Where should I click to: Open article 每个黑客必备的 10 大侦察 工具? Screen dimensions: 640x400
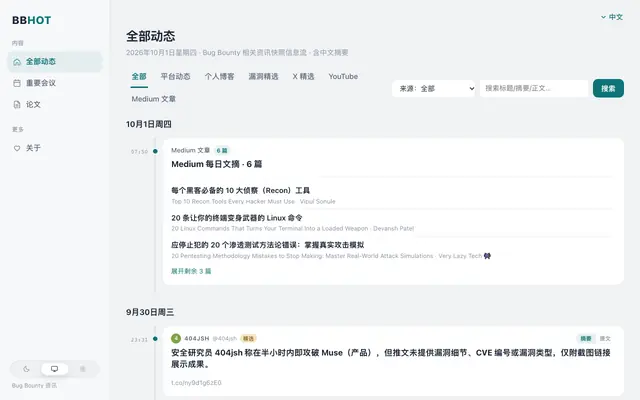coord(240,191)
